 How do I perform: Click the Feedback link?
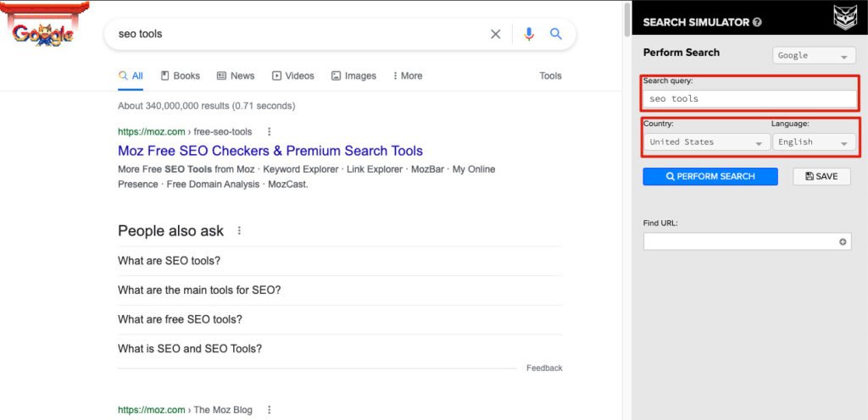(x=544, y=368)
